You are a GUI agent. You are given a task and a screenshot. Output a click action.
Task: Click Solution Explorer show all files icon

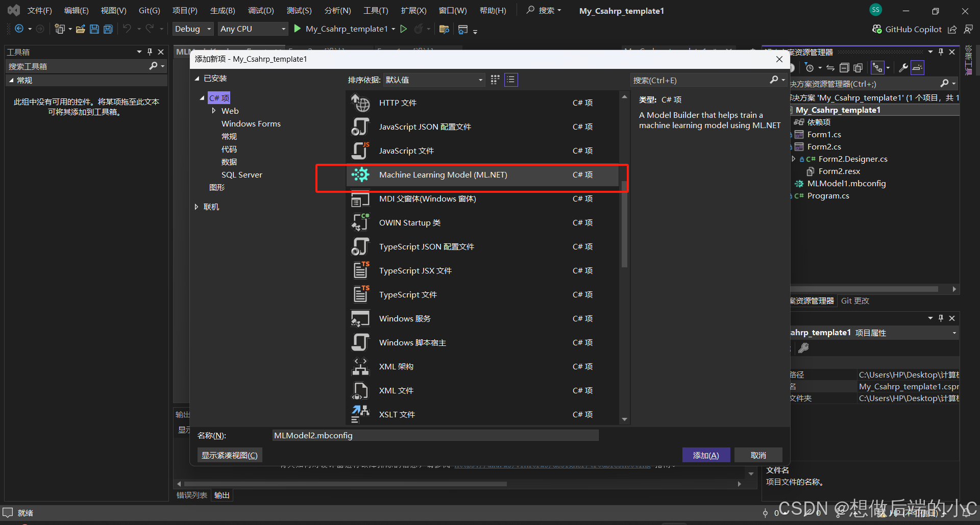(859, 67)
